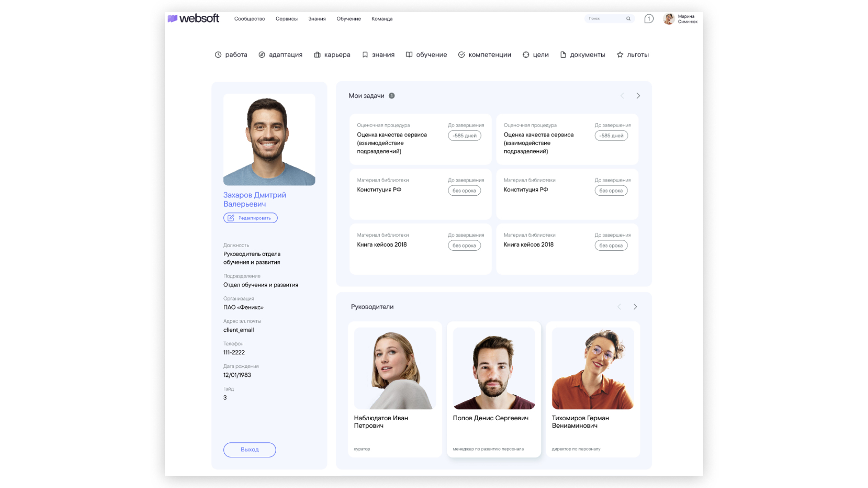The width and height of the screenshot is (868, 488).
Task: Click the star icon beside льготы
Action: tap(620, 55)
